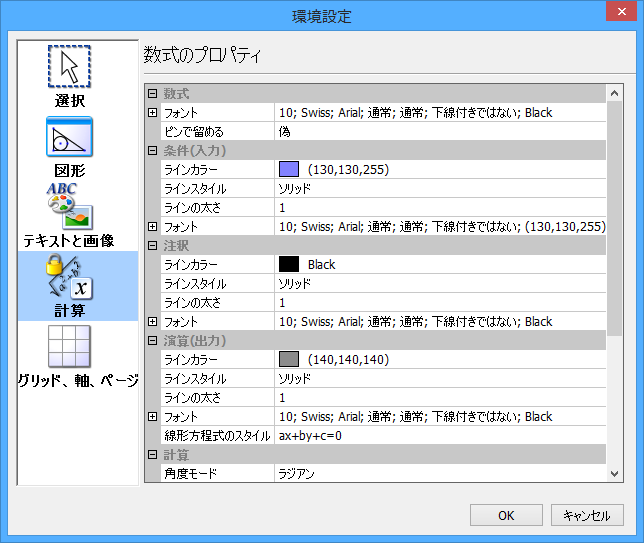644x543 pixels.
Task: Collapse the 数式 section header
Action: [152, 93]
